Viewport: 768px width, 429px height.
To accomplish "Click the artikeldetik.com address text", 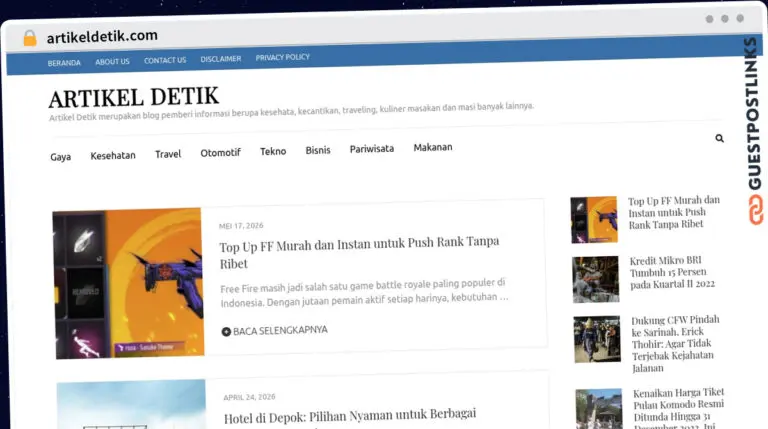I will coord(102,36).
